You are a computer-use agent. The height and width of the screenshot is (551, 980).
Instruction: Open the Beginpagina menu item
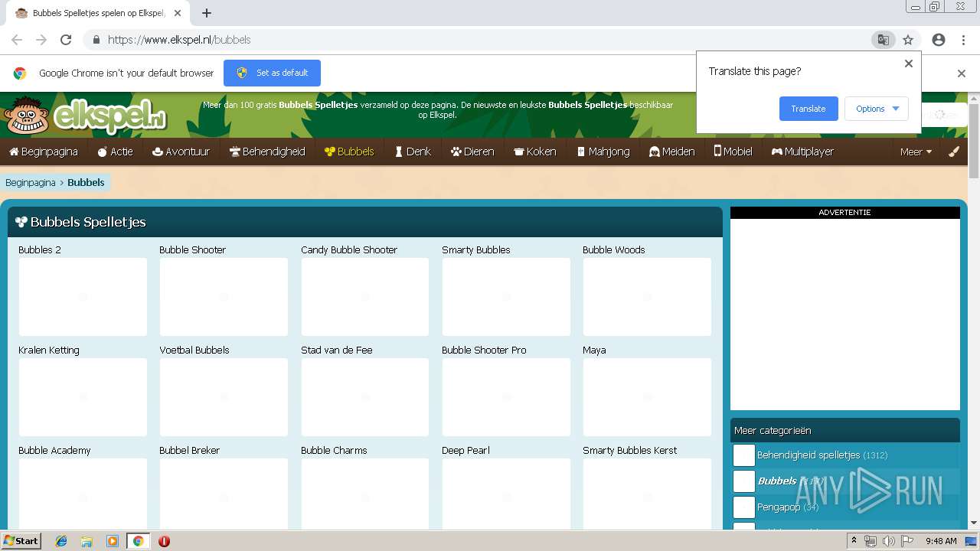coord(44,152)
